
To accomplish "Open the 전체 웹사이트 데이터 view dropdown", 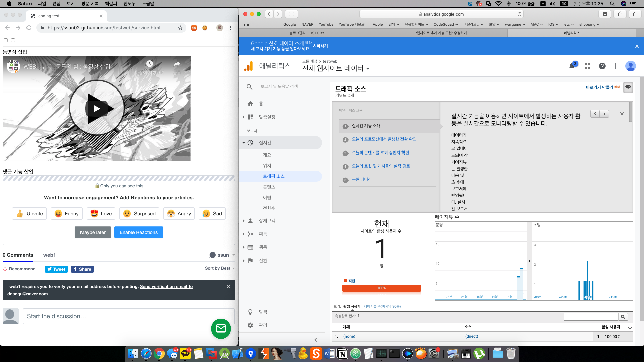I will 336,68.
